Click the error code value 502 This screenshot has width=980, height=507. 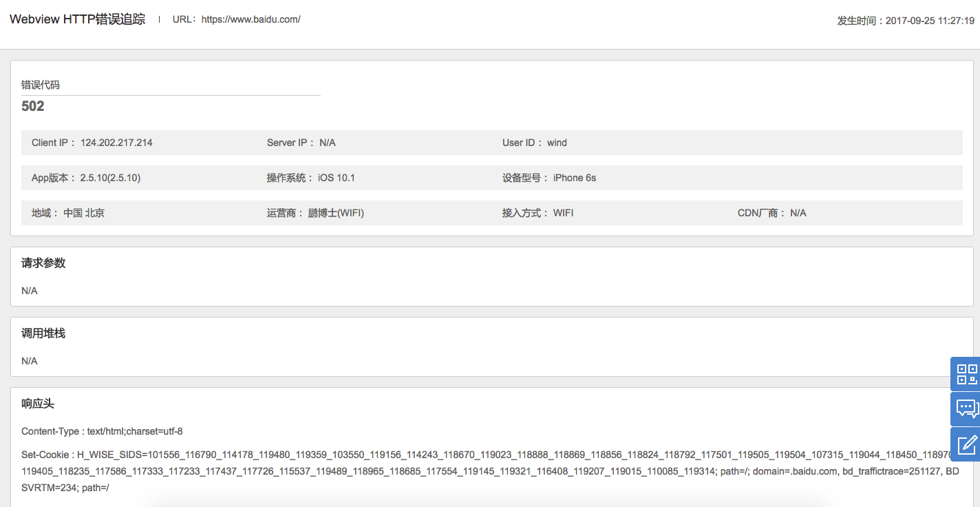coord(33,106)
